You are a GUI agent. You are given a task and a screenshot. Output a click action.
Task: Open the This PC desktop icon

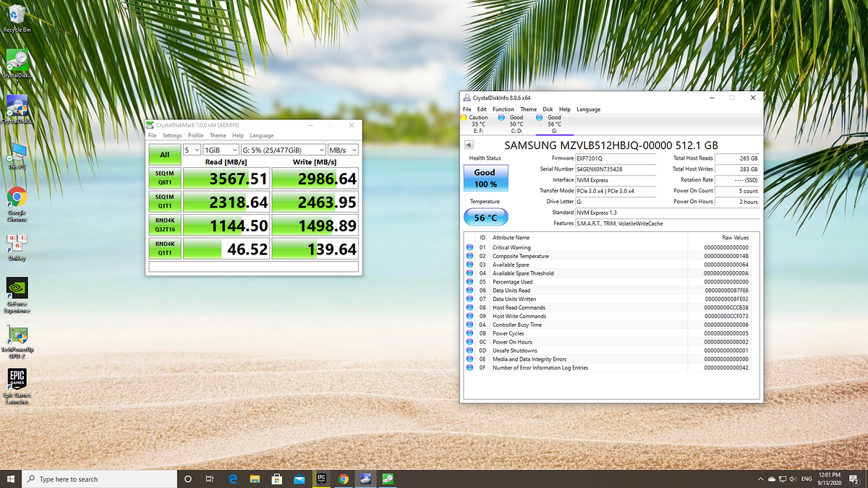pyautogui.click(x=17, y=155)
